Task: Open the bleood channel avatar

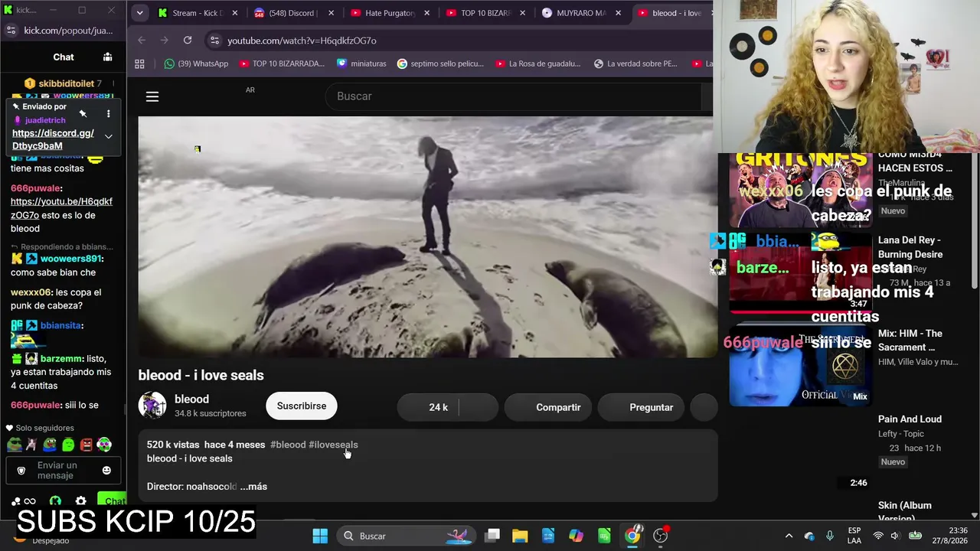Action: click(x=152, y=406)
